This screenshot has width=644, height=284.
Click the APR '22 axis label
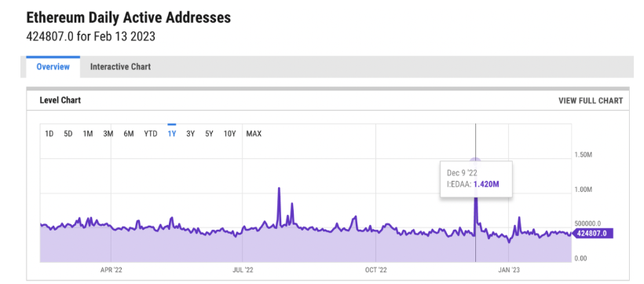(x=112, y=270)
